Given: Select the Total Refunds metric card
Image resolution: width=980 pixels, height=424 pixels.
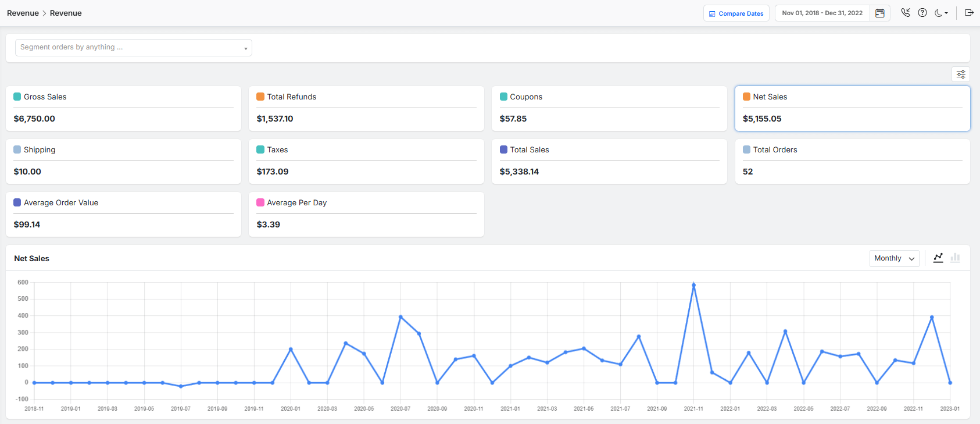Looking at the screenshot, I should point(366,108).
